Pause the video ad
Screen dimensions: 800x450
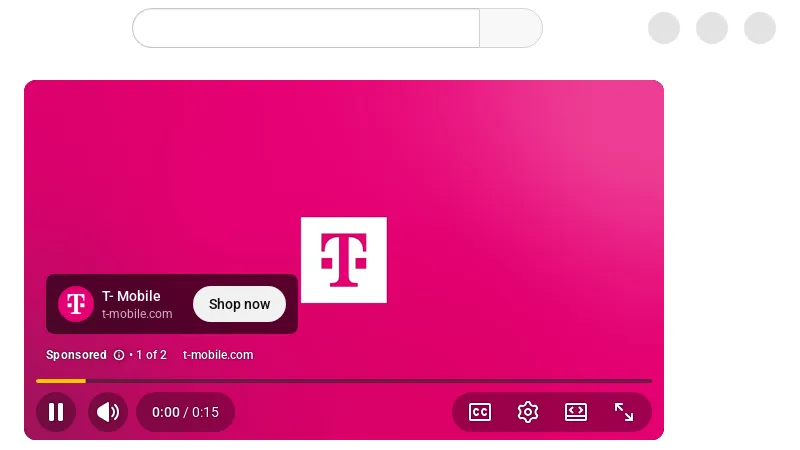(x=56, y=412)
